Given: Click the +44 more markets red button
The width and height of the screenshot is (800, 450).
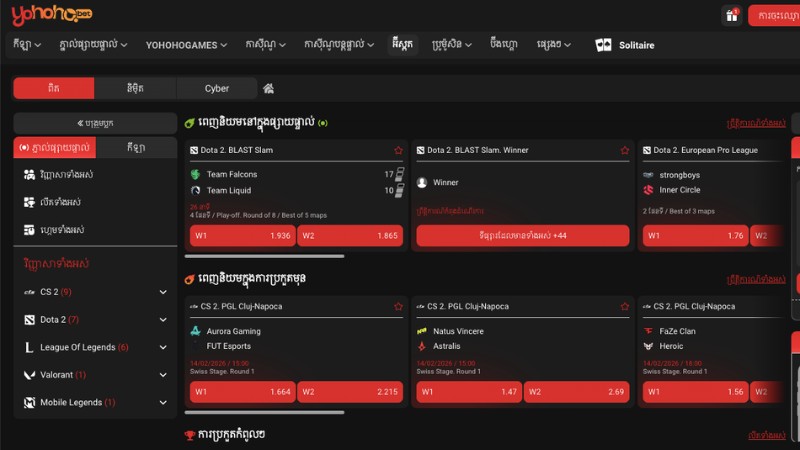Looking at the screenshot, I should pos(523,236).
